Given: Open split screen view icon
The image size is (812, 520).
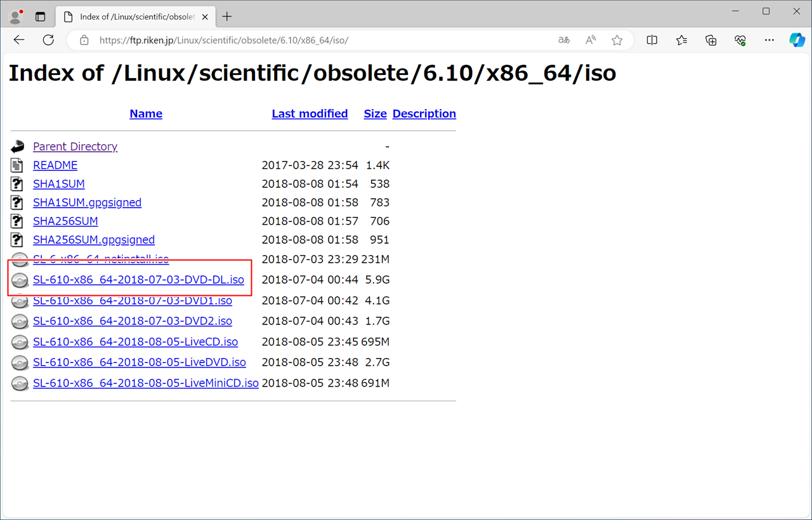Looking at the screenshot, I should click(652, 40).
